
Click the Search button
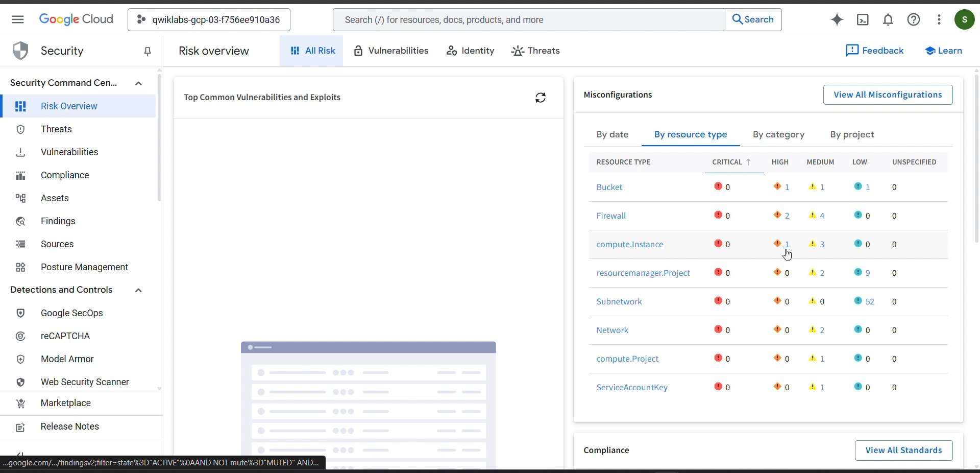pos(753,19)
